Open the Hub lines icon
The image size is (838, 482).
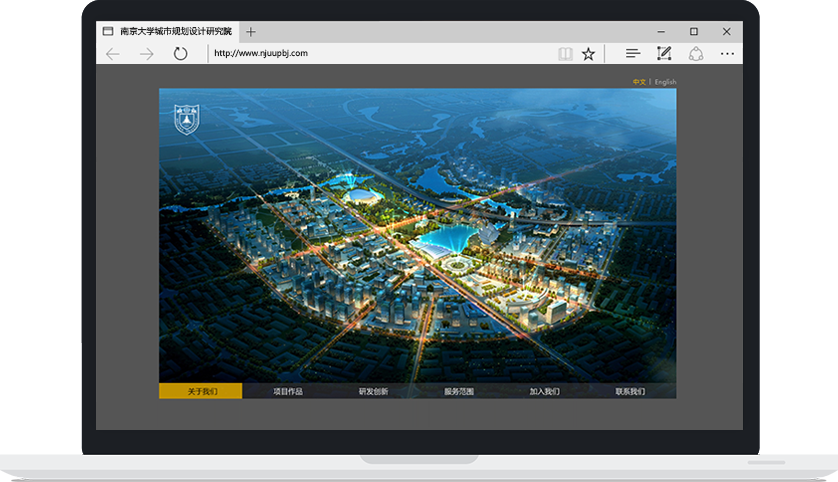tap(632, 54)
